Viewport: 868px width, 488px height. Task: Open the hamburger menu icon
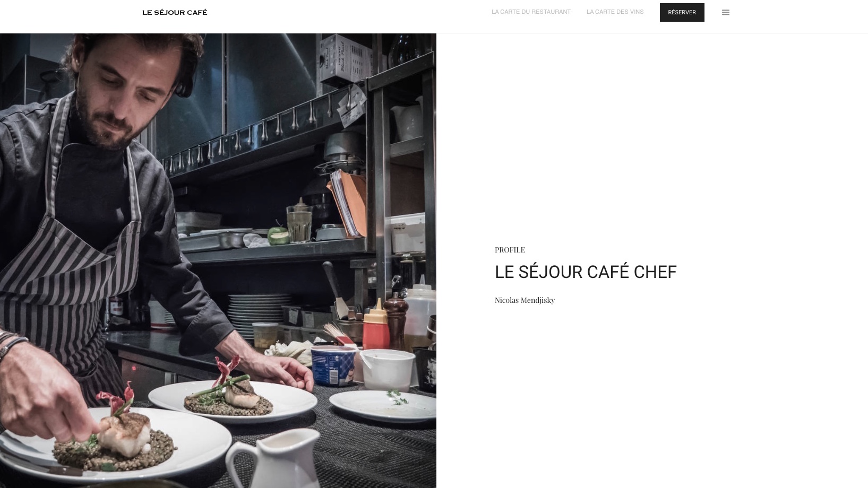726,12
